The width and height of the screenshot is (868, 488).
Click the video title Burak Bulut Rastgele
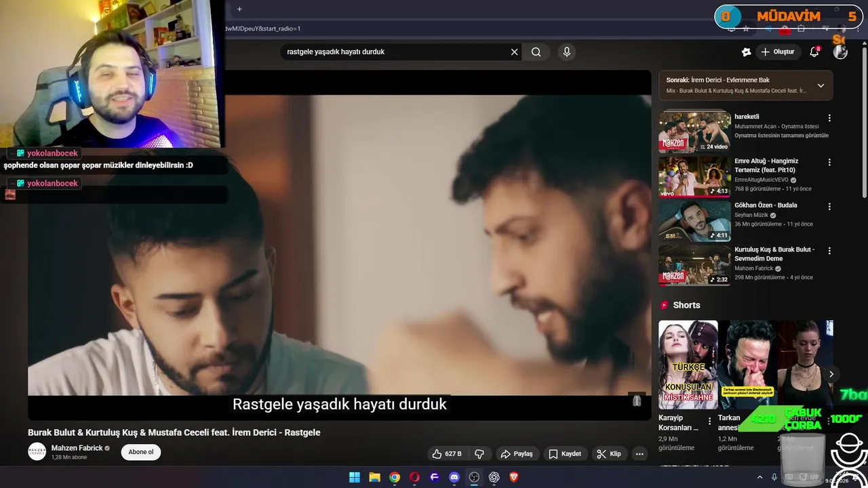pyautogui.click(x=174, y=432)
